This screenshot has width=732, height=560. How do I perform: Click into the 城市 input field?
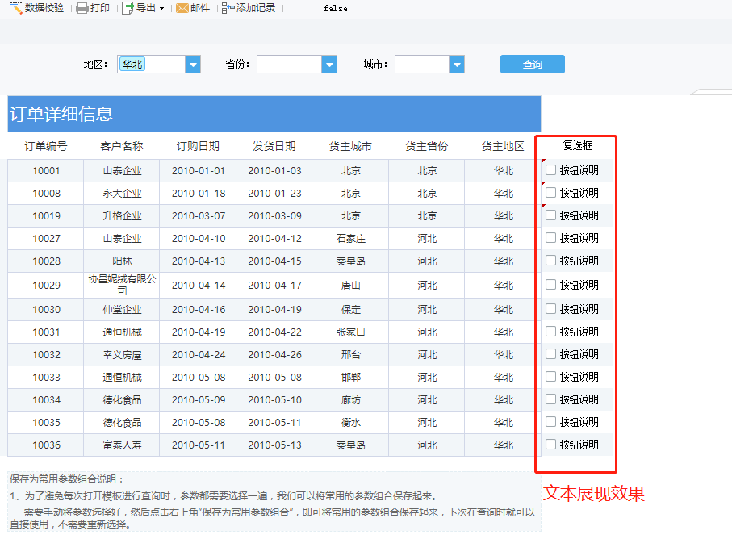[x=422, y=65]
